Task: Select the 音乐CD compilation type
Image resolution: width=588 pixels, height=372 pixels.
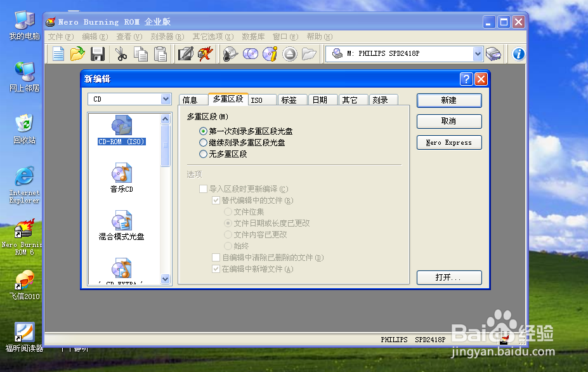Action: point(122,178)
